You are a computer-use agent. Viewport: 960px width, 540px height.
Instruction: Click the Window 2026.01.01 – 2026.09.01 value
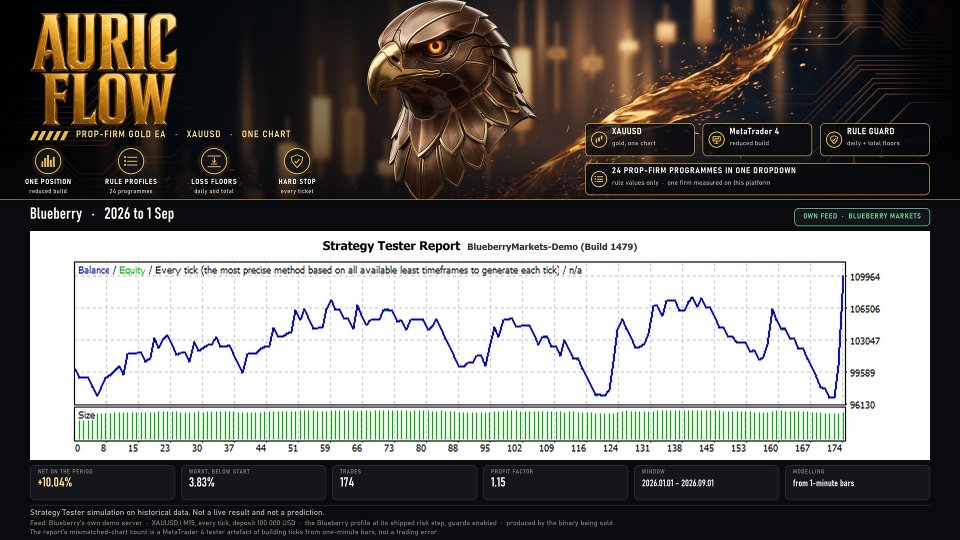pos(678,483)
